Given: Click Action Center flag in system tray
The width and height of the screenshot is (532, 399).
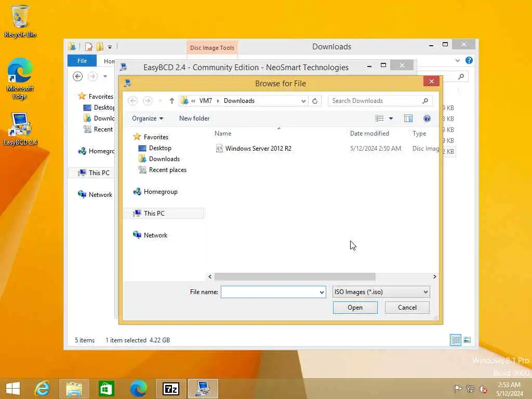Looking at the screenshot, I should click(458, 389).
